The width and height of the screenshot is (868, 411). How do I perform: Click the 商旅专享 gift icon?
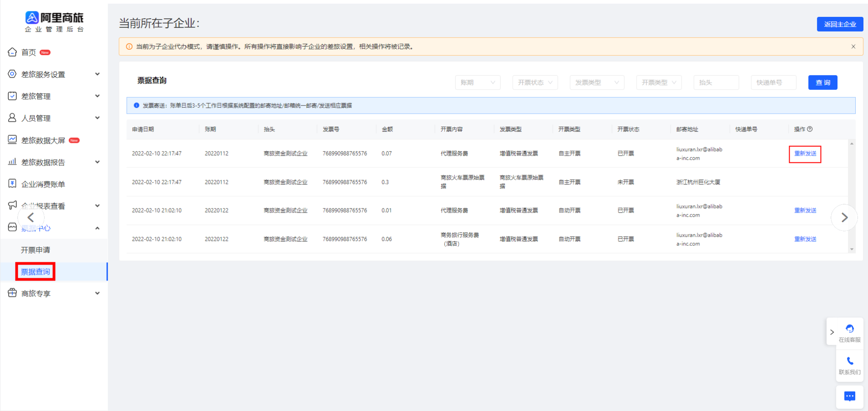[x=12, y=293]
